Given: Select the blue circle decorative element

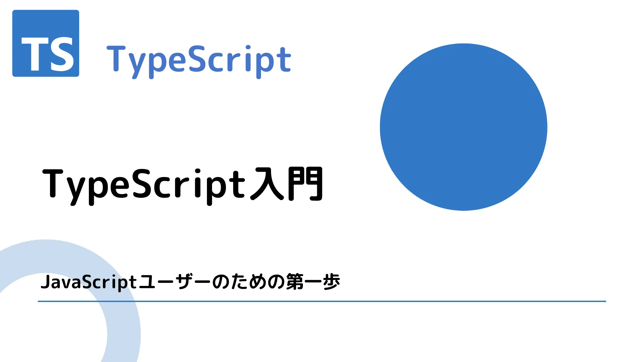Looking at the screenshot, I should 465,126.
